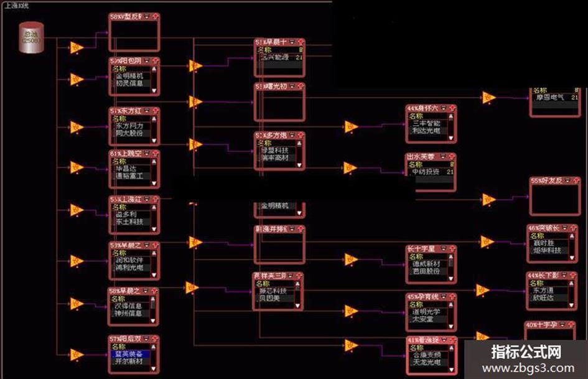
Task: Select stock 通裕重工
Action: point(129,176)
